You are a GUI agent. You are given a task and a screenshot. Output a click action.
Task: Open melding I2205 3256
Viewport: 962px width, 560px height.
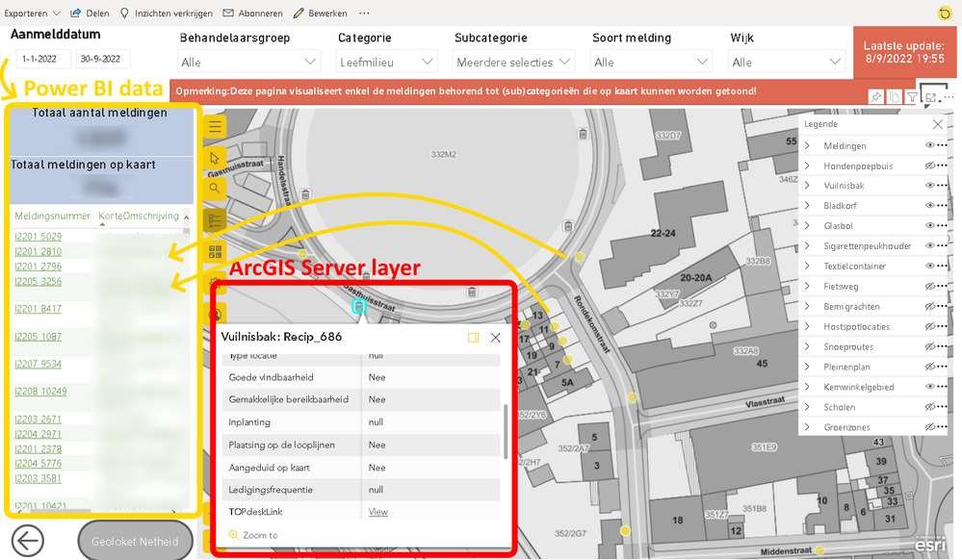(39, 282)
